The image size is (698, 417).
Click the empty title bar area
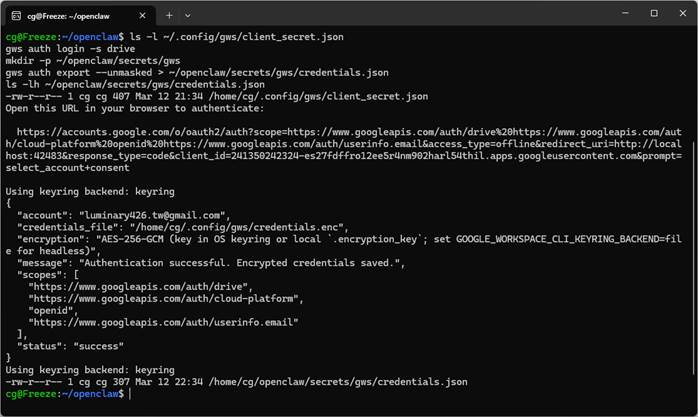[x=400, y=14]
